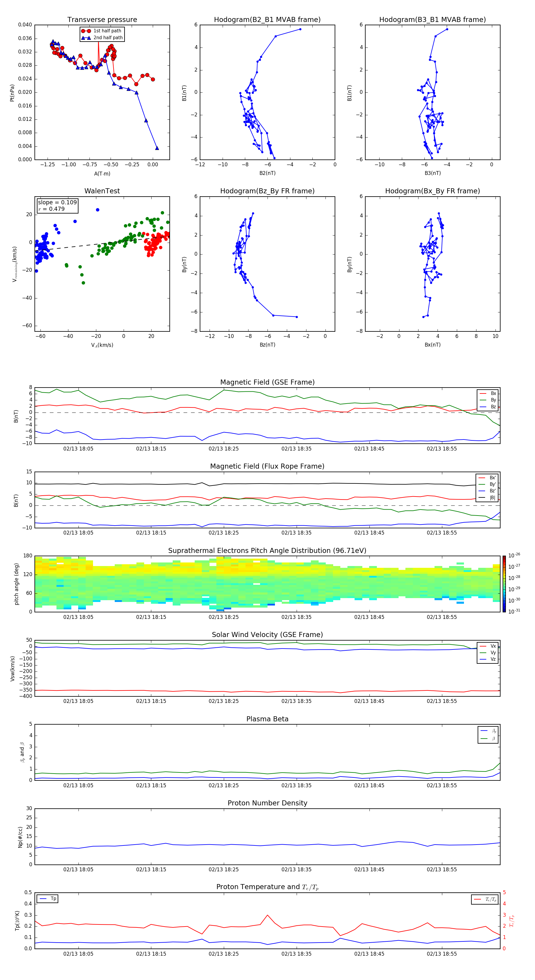
Task: Select the "2nd half path" legend entry
Action: coord(102,38)
